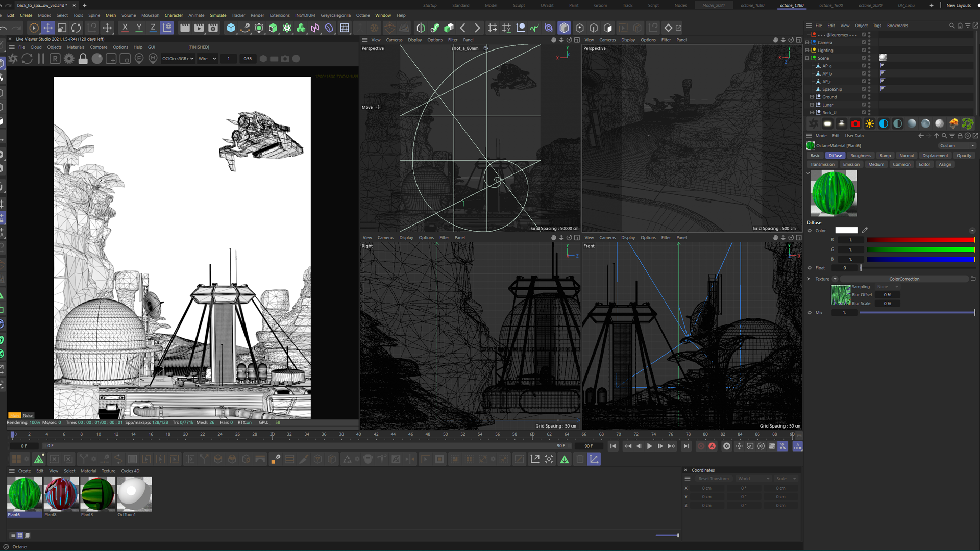Toggle Camera layer editor checkbox in Object Manager

(864, 42)
